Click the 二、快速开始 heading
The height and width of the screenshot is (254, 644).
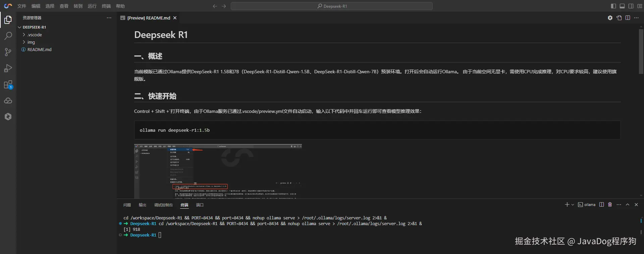[155, 96]
